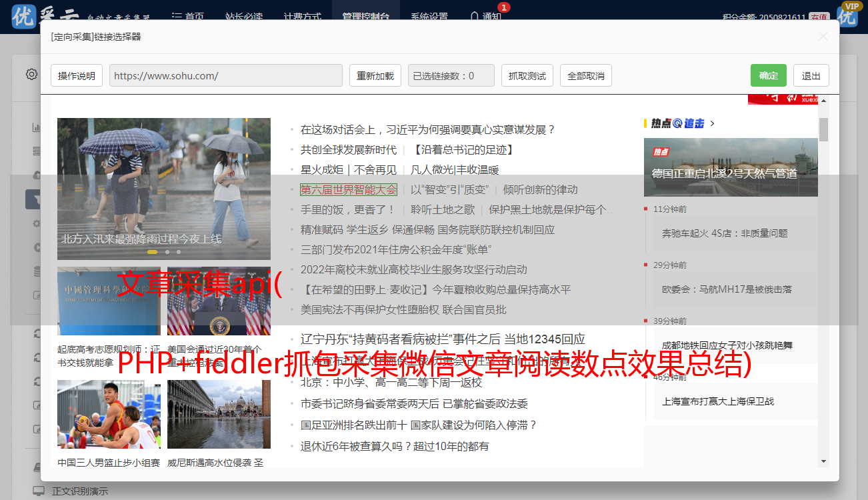The width and height of the screenshot is (868, 500).
Task: Click the scrollbar up arrow in the page preview
Action: (824, 101)
